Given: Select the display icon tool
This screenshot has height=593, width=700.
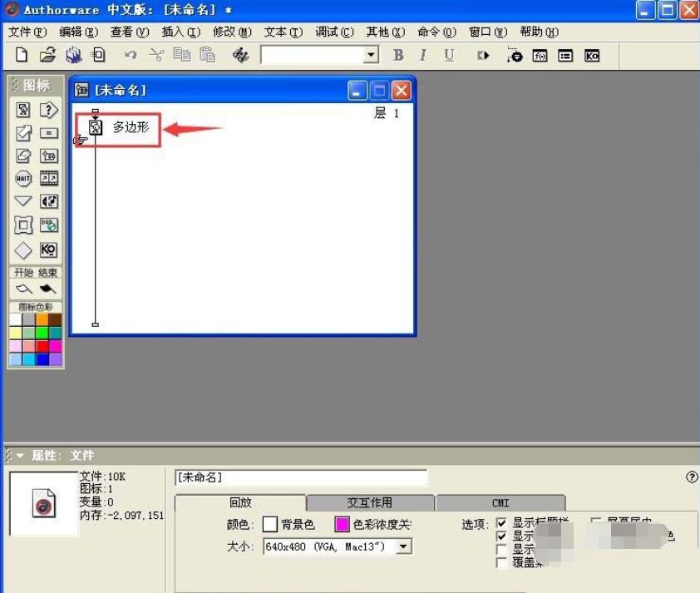Looking at the screenshot, I should point(23,109).
